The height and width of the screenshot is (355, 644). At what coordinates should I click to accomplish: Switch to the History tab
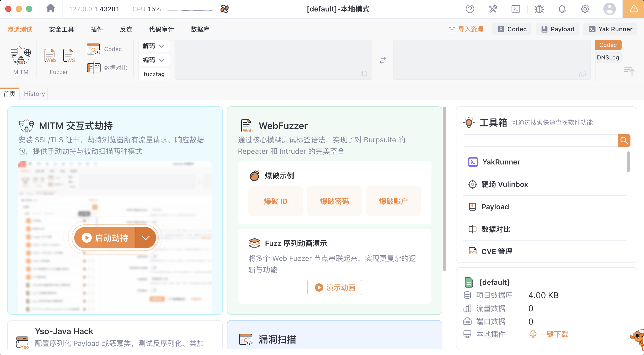(34, 94)
